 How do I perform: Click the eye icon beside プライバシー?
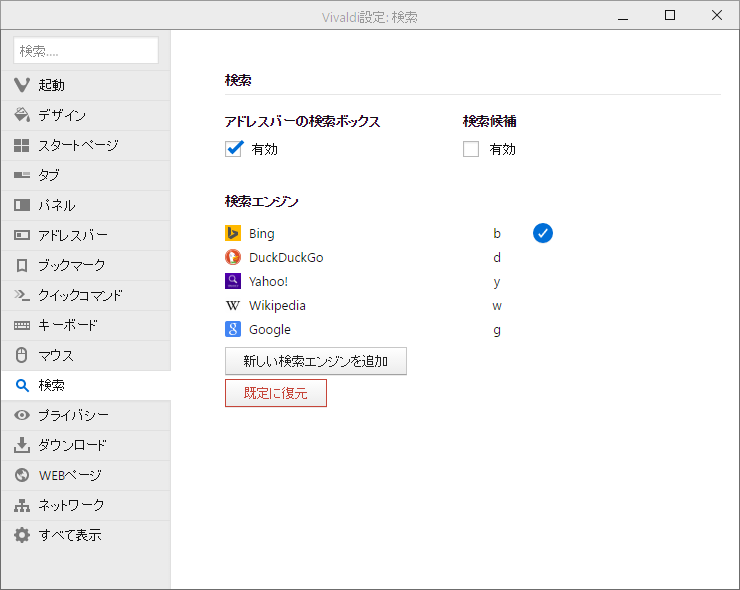click(22, 415)
